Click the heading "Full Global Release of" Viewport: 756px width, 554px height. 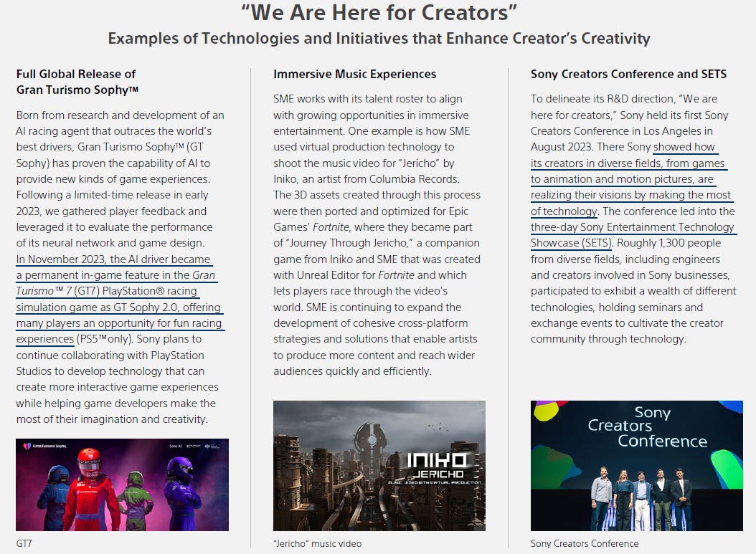click(76, 74)
